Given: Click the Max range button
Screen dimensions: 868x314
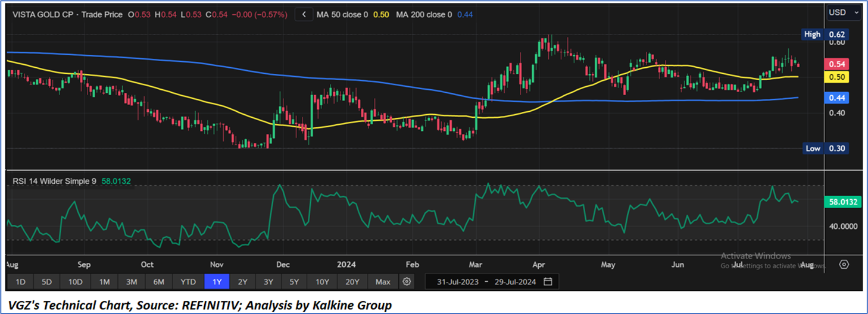Looking at the screenshot, I should 383,281.
